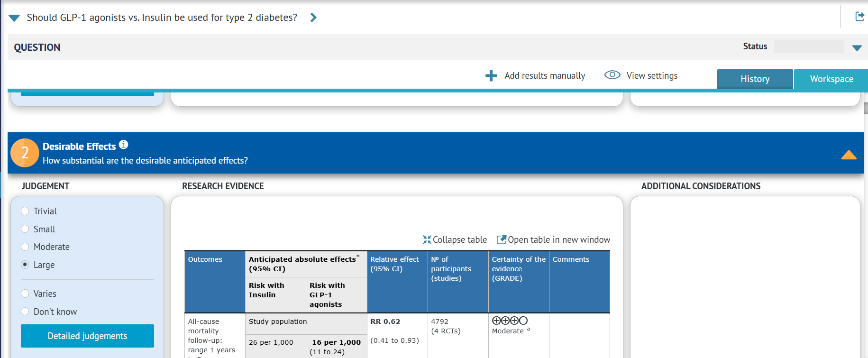Go to next question with right chevron
Image resolution: width=868 pixels, height=358 pixels.
click(x=313, y=18)
